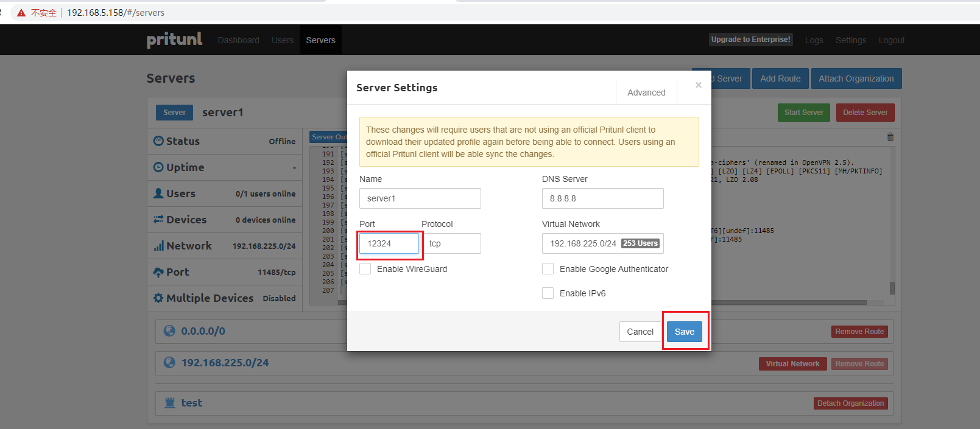Click the 0/1 users online value
The image size is (980, 429).
click(266, 194)
